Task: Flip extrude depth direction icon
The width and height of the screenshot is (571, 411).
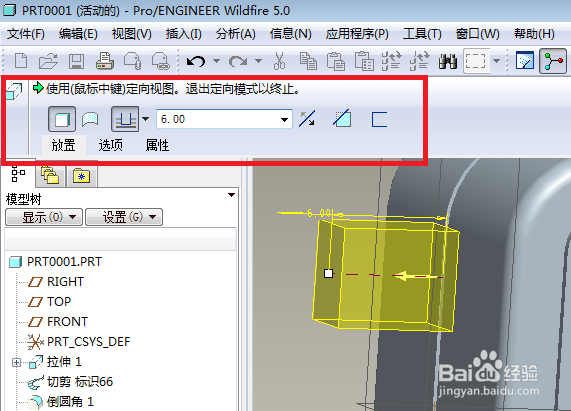Action: coord(307,119)
